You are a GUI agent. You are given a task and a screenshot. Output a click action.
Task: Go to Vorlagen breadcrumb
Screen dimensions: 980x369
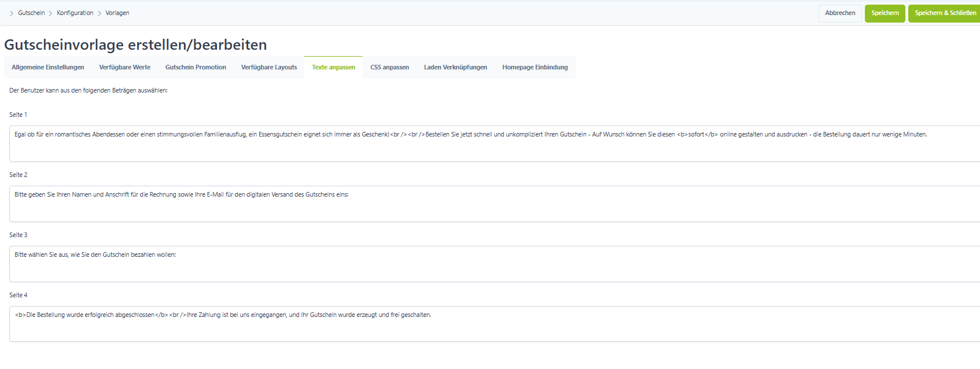point(117,13)
